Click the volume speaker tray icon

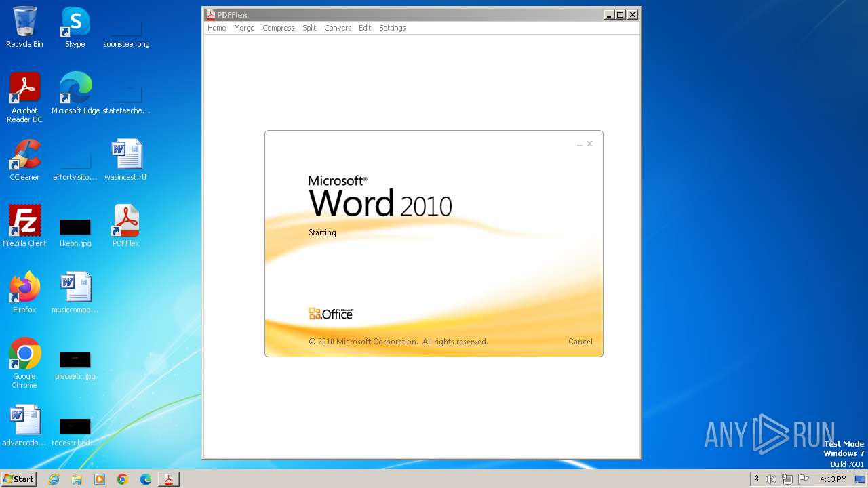(771, 479)
